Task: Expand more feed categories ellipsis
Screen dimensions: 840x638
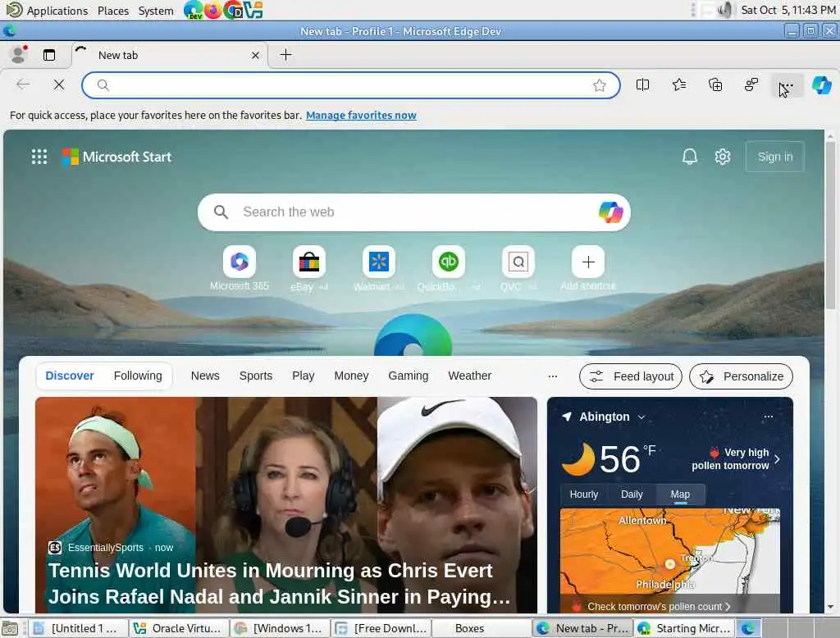Action: 553,376
